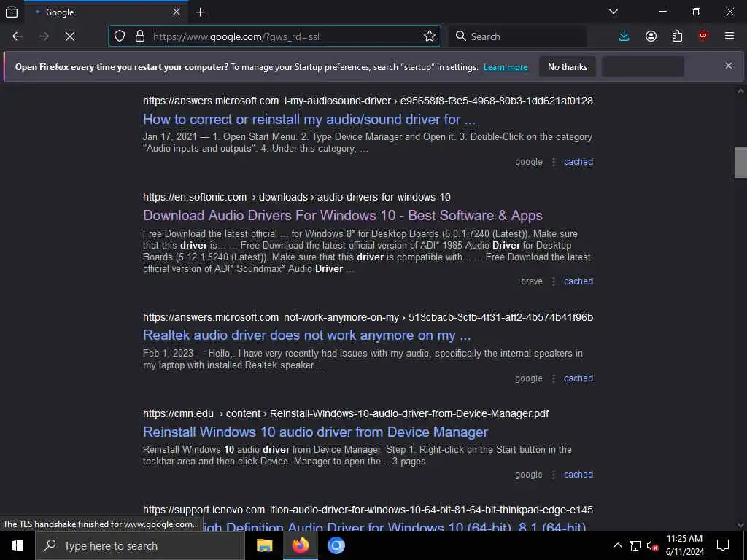Click the vertical scrollbar thumb
This screenshot has width=747, height=560.
pyautogui.click(x=740, y=163)
